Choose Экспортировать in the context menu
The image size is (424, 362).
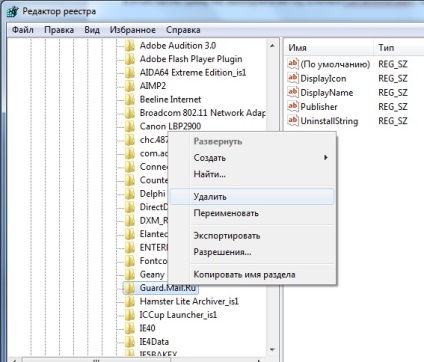(252, 236)
